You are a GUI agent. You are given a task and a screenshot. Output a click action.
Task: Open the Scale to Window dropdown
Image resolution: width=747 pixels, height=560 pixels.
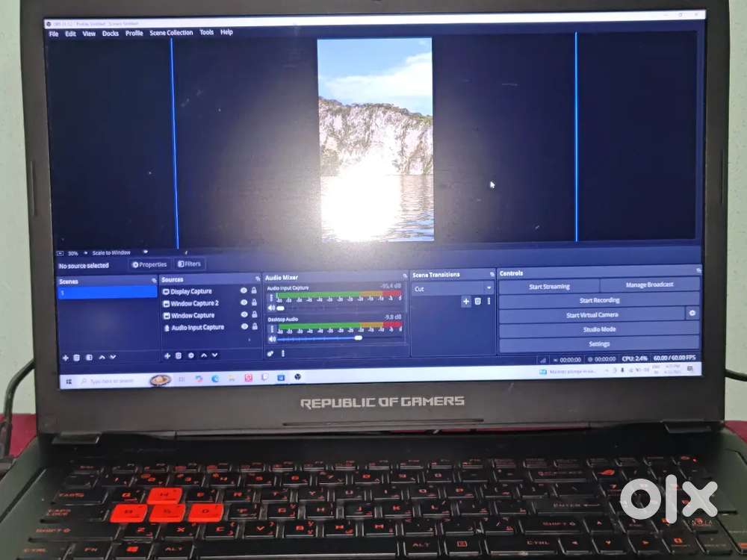[146, 252]
